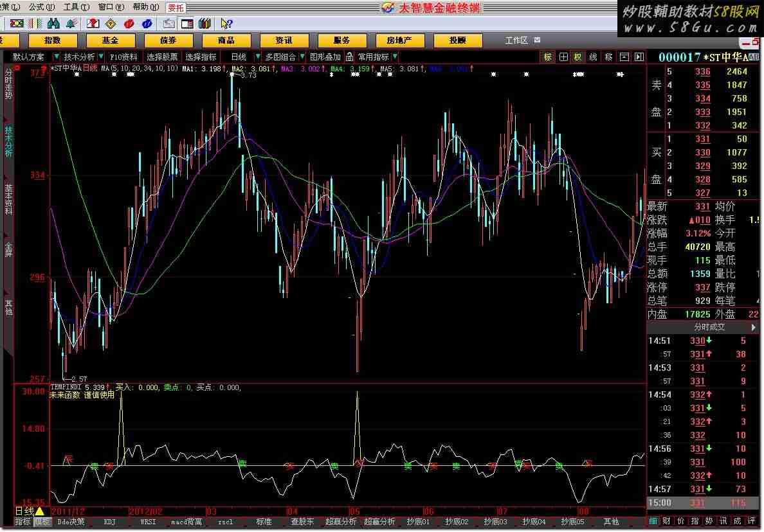Screen dimensions: 764x532
Task: Click the colored bars chart toolbar icon
Action: click(35, 23)
